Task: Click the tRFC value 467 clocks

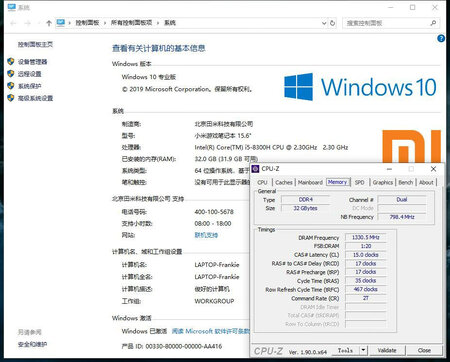Action: pyautogui.click(x=366, y=289)
